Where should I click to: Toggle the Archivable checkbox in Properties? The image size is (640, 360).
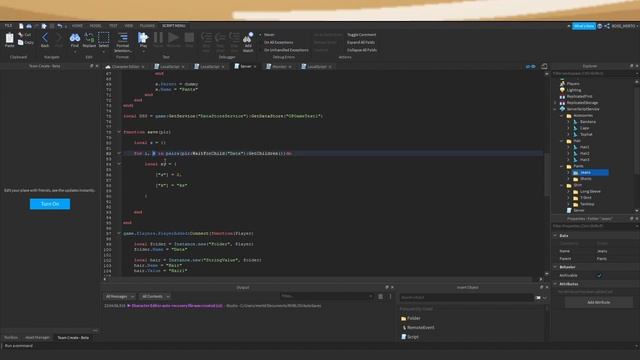599,276
